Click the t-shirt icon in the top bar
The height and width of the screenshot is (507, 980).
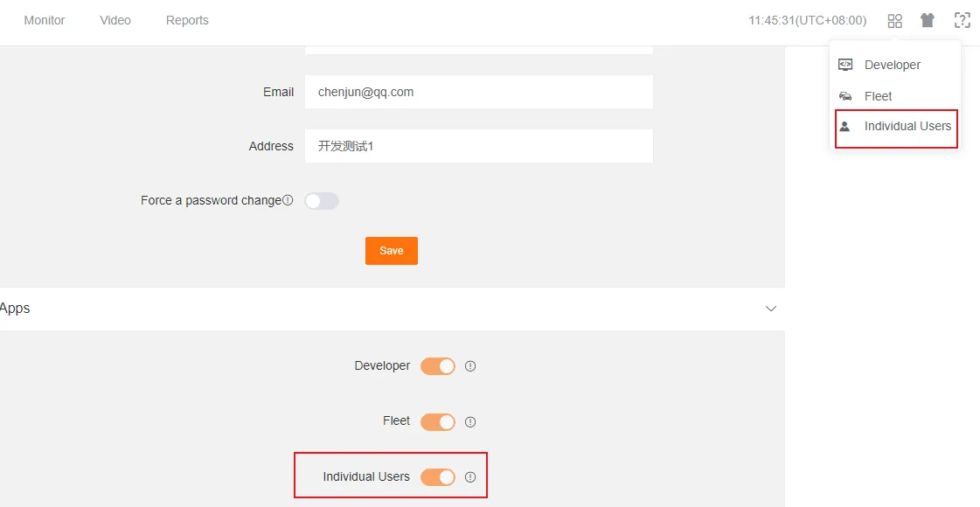click(928, 20)
